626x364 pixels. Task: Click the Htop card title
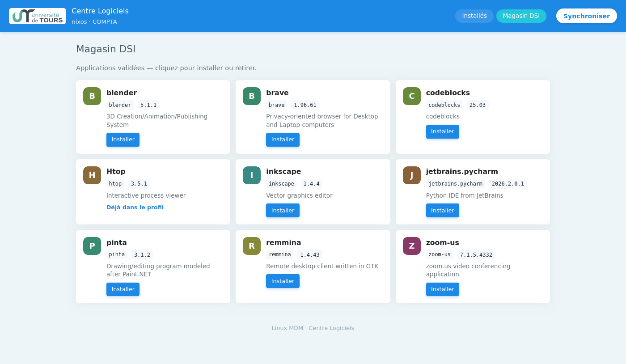(x=116, y=172)
